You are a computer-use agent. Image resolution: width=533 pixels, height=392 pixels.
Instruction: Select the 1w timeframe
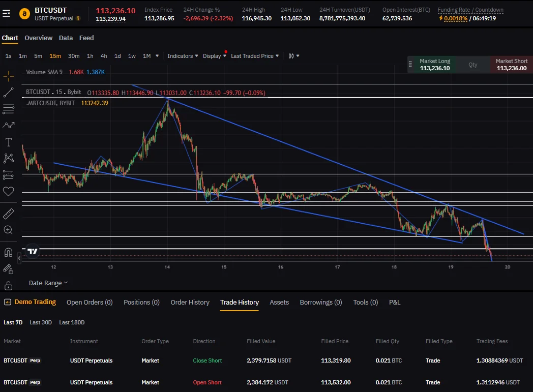[x=132, y=56]
